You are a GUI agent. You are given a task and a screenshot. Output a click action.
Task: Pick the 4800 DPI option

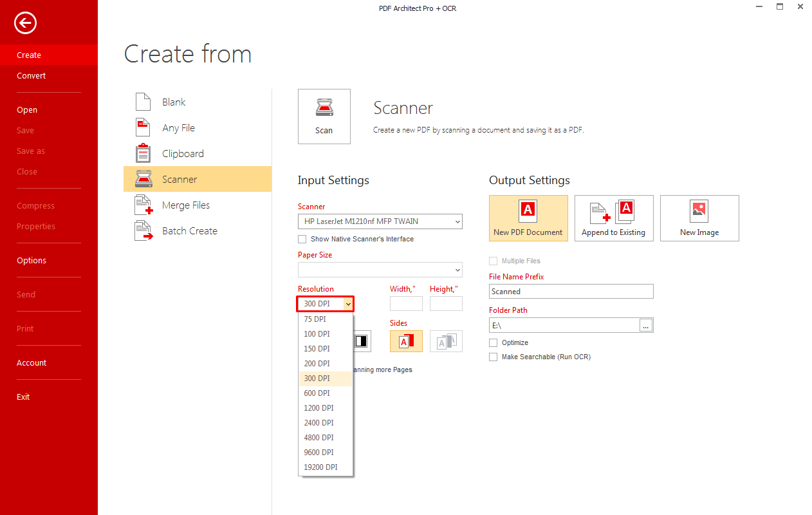[x=326, y=438]
